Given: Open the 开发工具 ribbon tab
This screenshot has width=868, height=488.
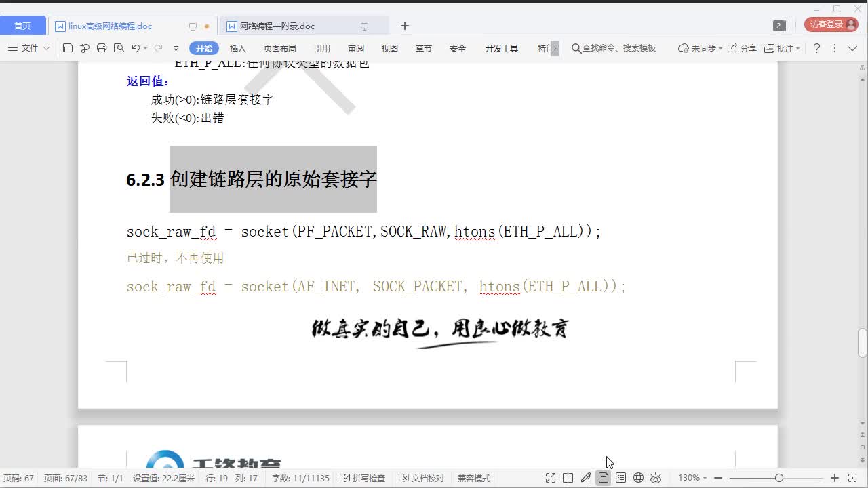Looking at the screenshot, I should coord(502,48).
